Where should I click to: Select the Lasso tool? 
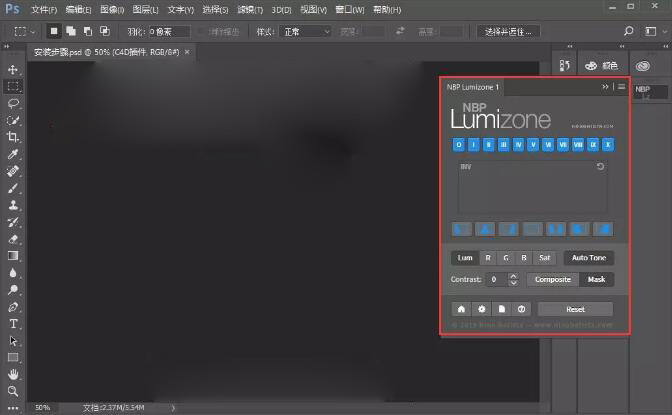coord(13,103)
